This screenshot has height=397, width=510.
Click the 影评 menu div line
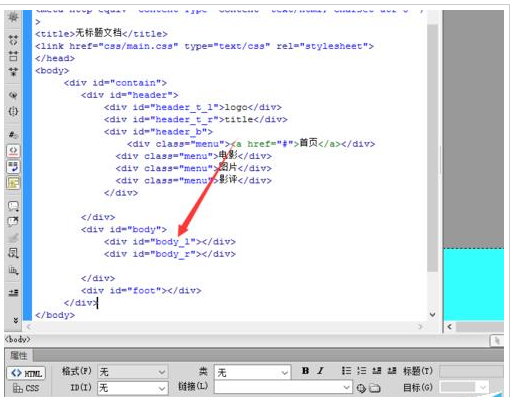tap(194, 180)
